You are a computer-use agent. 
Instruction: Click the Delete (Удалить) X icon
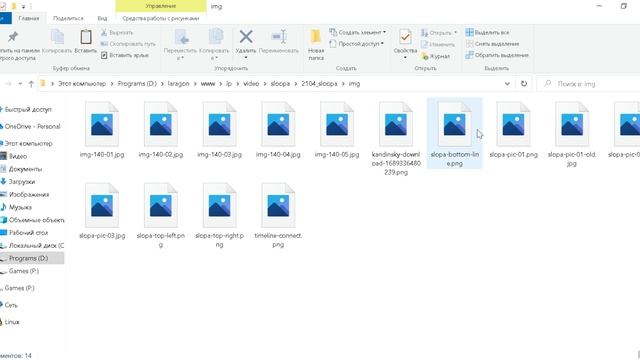(x=246, y=37)
